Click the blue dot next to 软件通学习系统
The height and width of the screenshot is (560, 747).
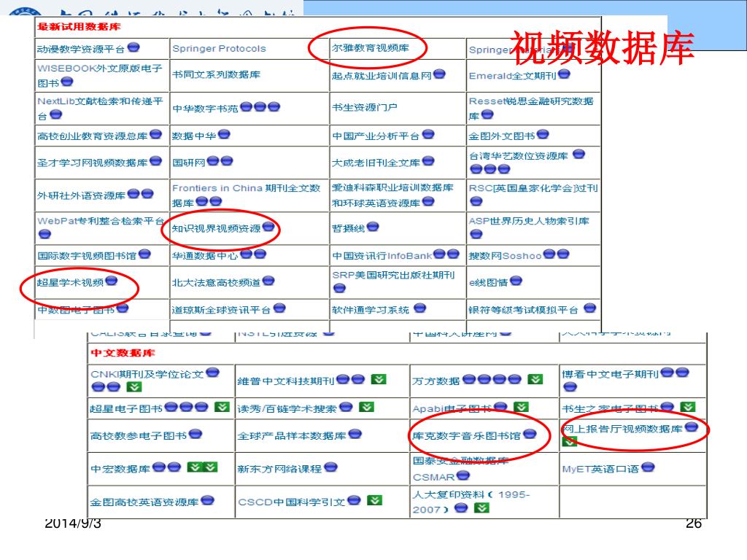point(419,308)
